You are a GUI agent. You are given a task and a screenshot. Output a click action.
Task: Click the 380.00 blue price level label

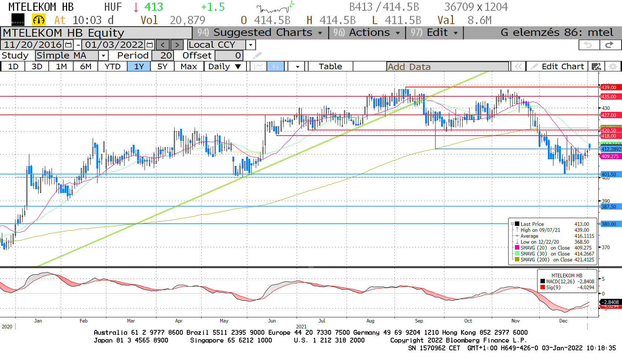click(610, 224)
